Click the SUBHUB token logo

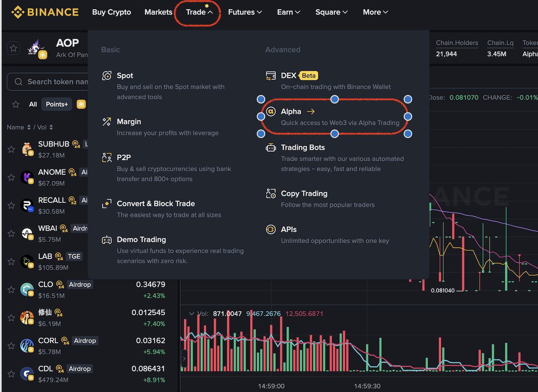(x=27, y=149)
